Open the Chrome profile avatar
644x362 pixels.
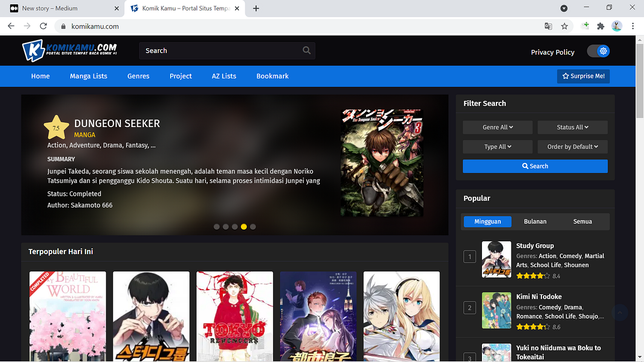click(x=617, y=26)
